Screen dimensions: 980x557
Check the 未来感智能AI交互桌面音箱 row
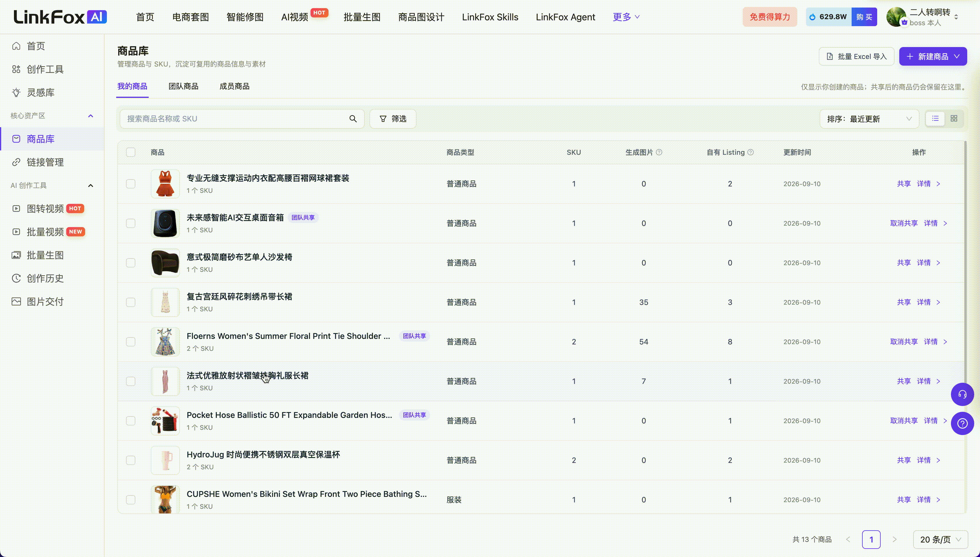[131, 223]
